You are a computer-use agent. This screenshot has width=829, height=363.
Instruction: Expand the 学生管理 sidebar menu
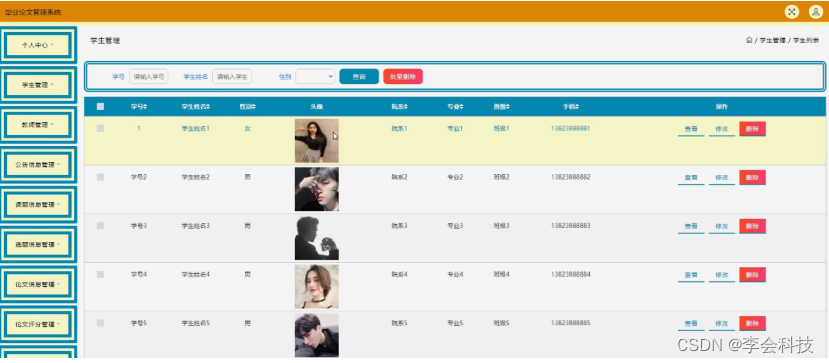[38, 85]
